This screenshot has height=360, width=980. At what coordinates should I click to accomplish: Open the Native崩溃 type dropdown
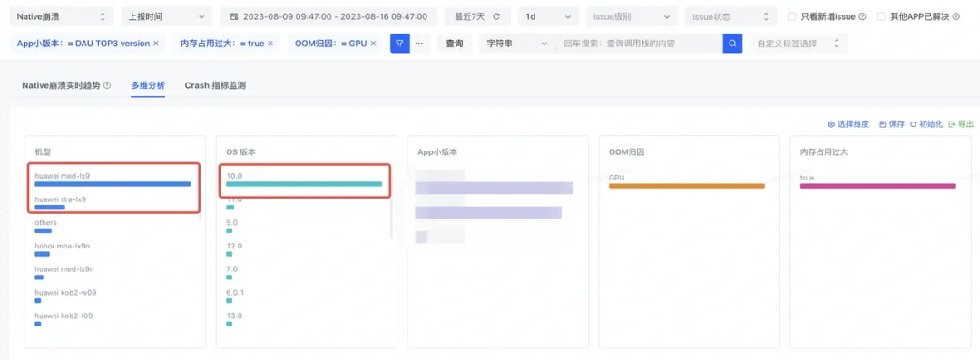tap(62, 16)
